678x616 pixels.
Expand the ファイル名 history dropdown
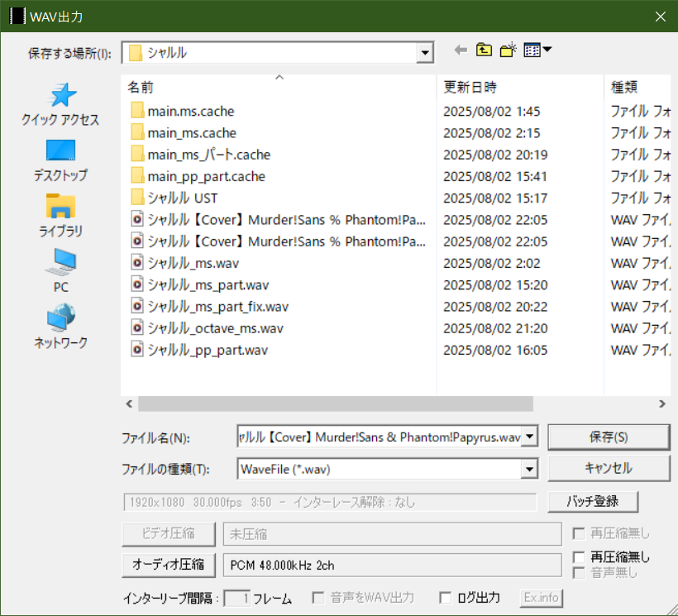[x=529, y=437]
